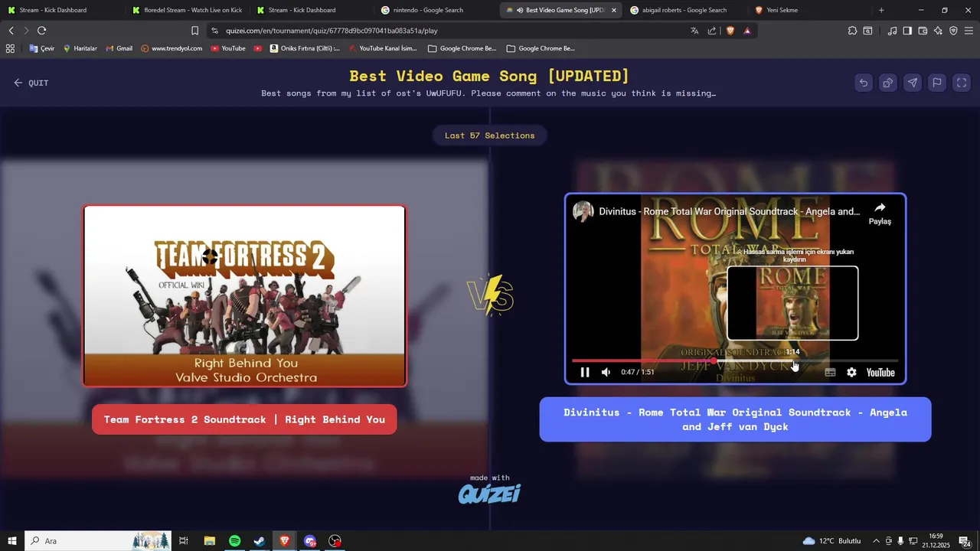Open the Gmail bookmark
Viewport: 980px width, 551px height.
118,48
